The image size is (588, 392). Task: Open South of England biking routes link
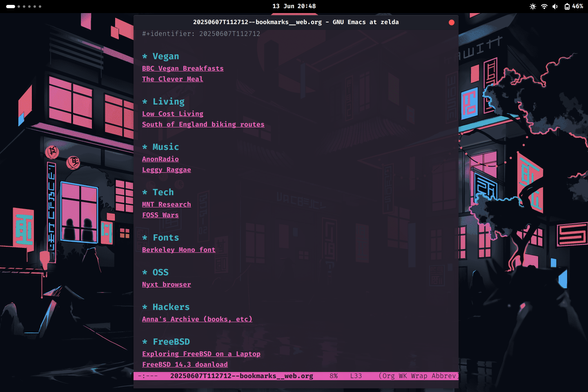click(x=203, y=125)
